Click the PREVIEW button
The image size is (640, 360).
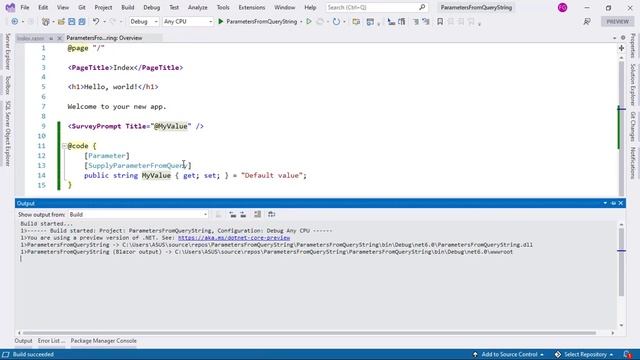618,22
